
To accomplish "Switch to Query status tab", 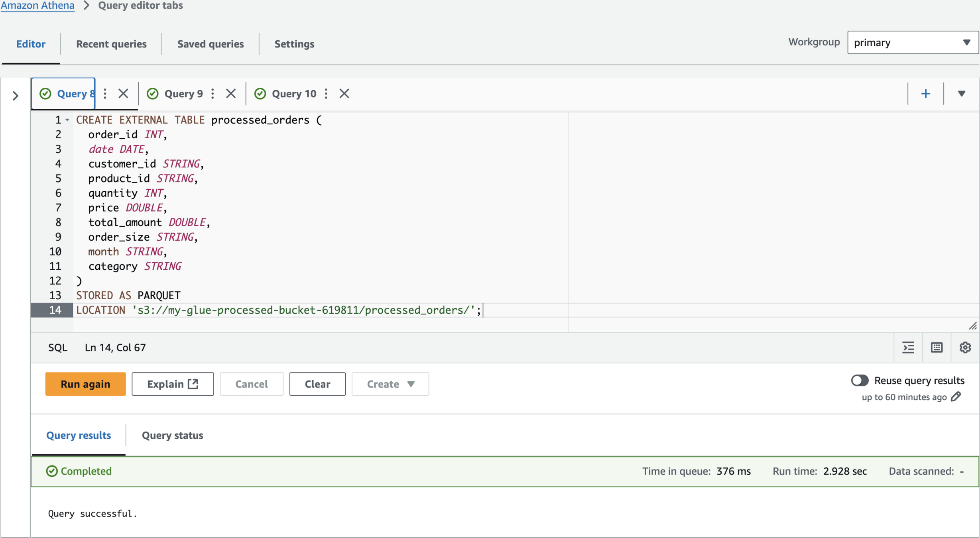I will [x=172, y=435].
